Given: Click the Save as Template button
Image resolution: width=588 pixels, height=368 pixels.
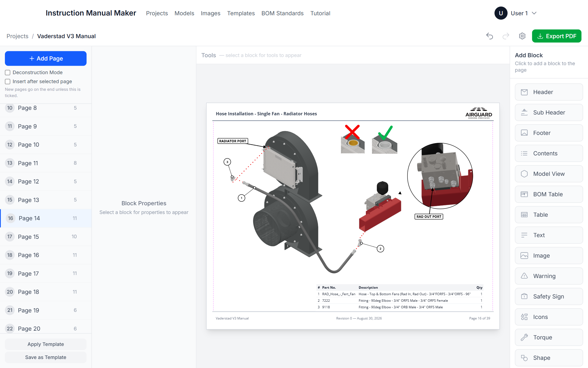Looking at the screenshot, I should (x=46, y=357).
